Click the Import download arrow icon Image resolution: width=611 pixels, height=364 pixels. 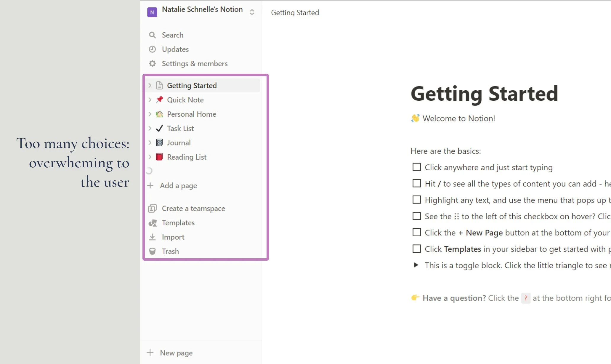tap(152, 237)
